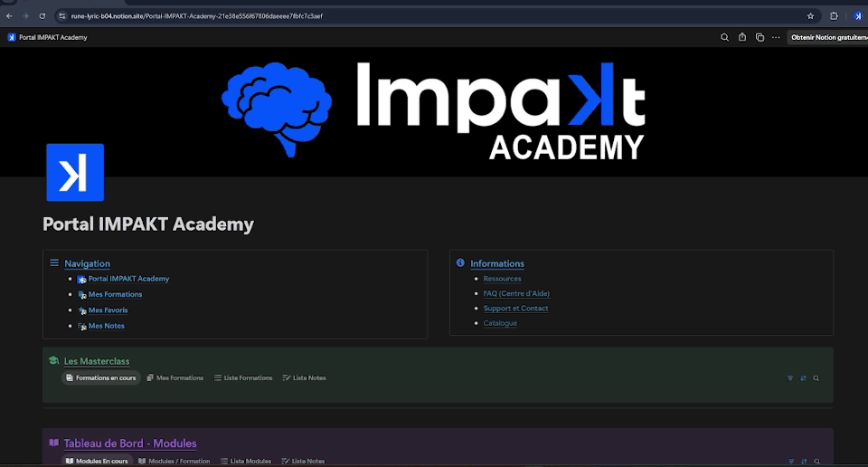The image size is (868, 467).
Task: Open site info icon in address bar
Action: (62, 16)
